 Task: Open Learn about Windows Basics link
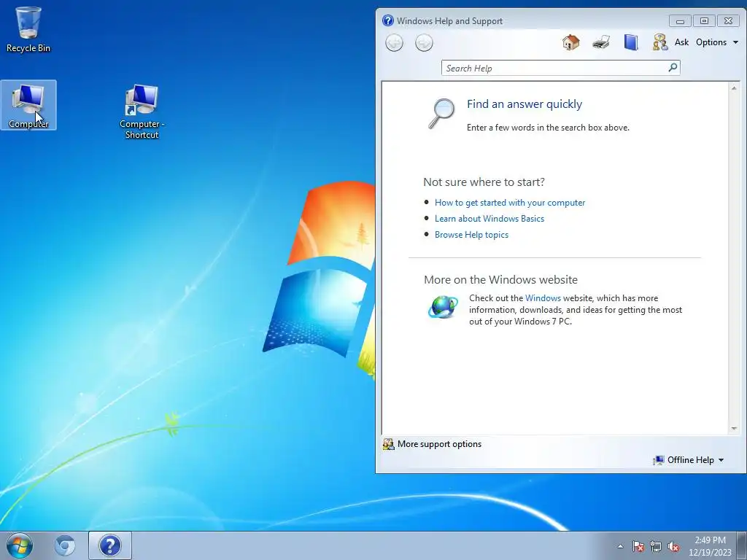(x=489, y=219)
